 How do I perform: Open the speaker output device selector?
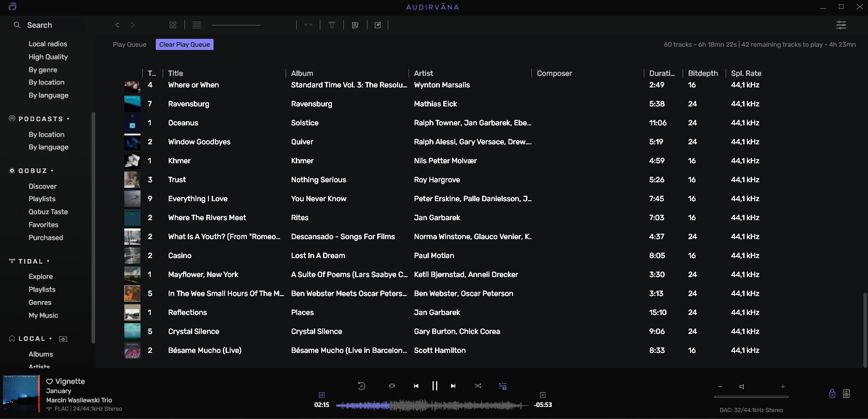click(x=846, y=394)
